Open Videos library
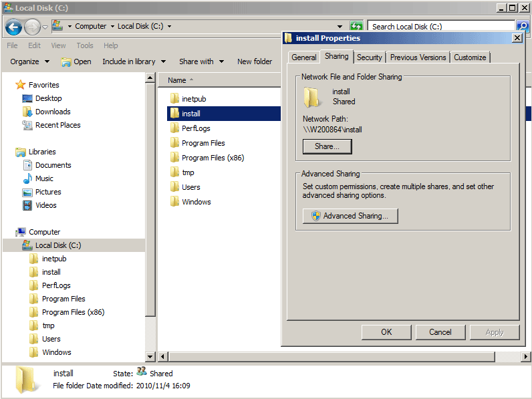 [39, 205]
